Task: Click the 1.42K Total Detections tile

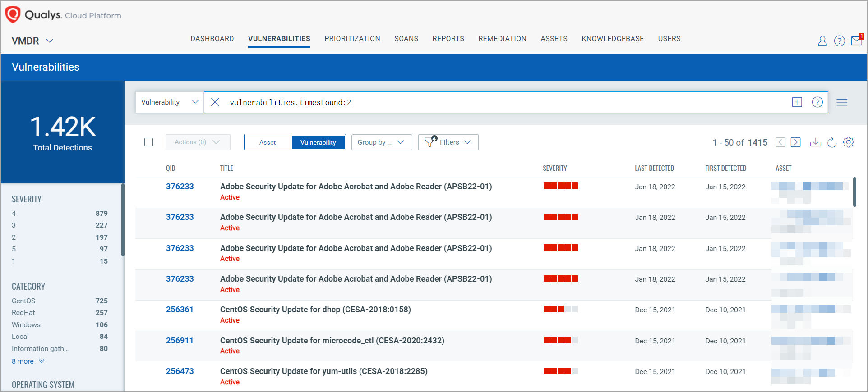Action: [62, 132]
